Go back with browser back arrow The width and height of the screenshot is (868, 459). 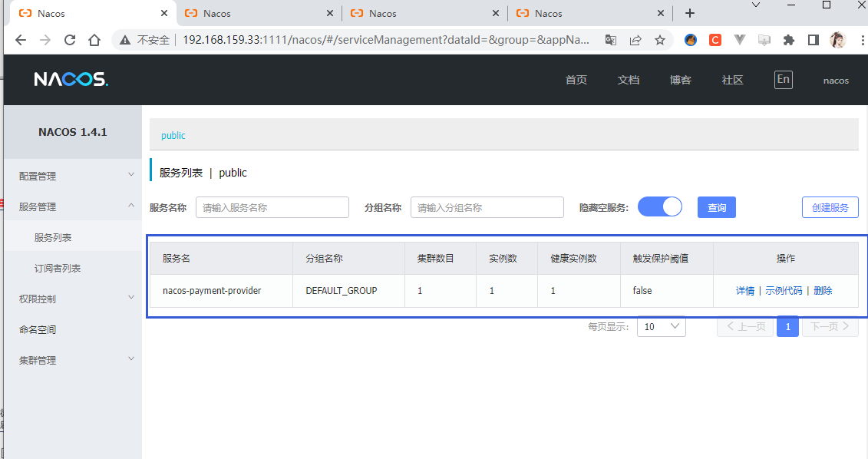pyautogui.click(x=21, y=40)
